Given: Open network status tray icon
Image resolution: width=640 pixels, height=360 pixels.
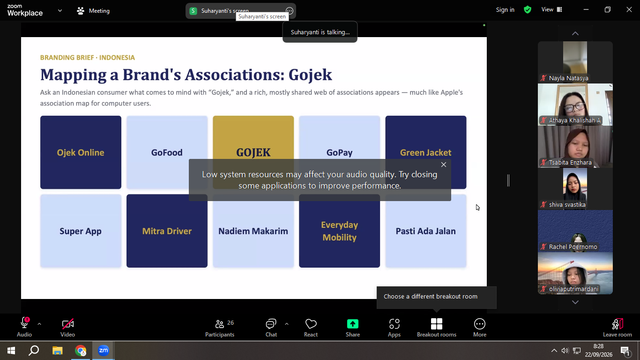Looking at the screenshot, I should (577, 351).
